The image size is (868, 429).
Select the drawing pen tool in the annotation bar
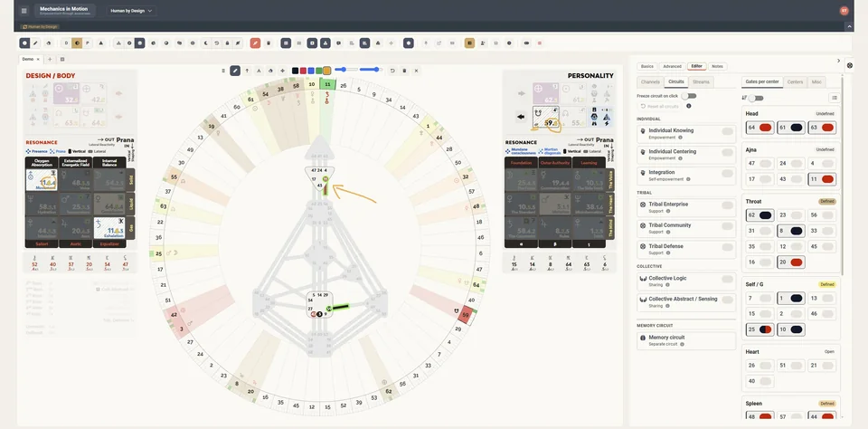click(x=235, y=71)
